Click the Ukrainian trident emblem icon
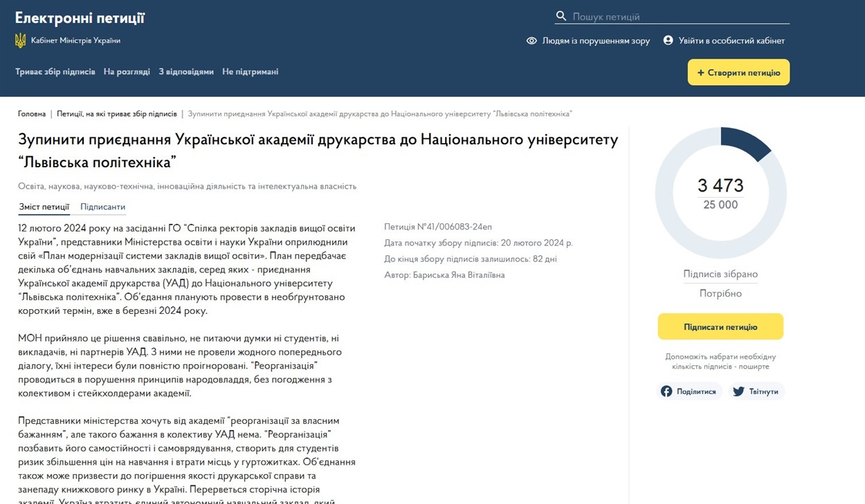Viewport: 865px width, 504px height. click(x=21, y=41)
